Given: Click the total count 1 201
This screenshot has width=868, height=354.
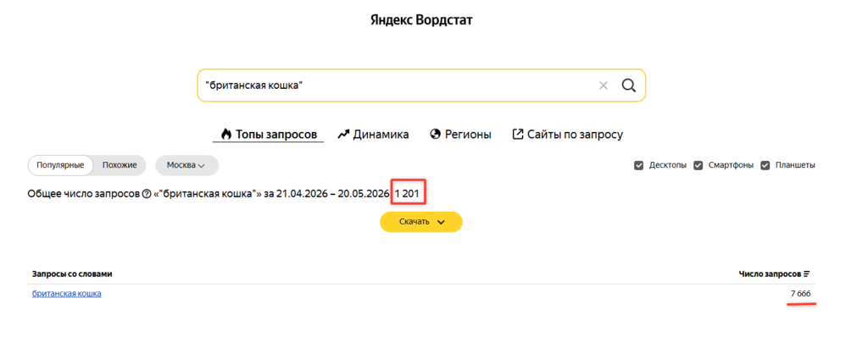Looking at the screenshot, I should [x=407, y=194].
